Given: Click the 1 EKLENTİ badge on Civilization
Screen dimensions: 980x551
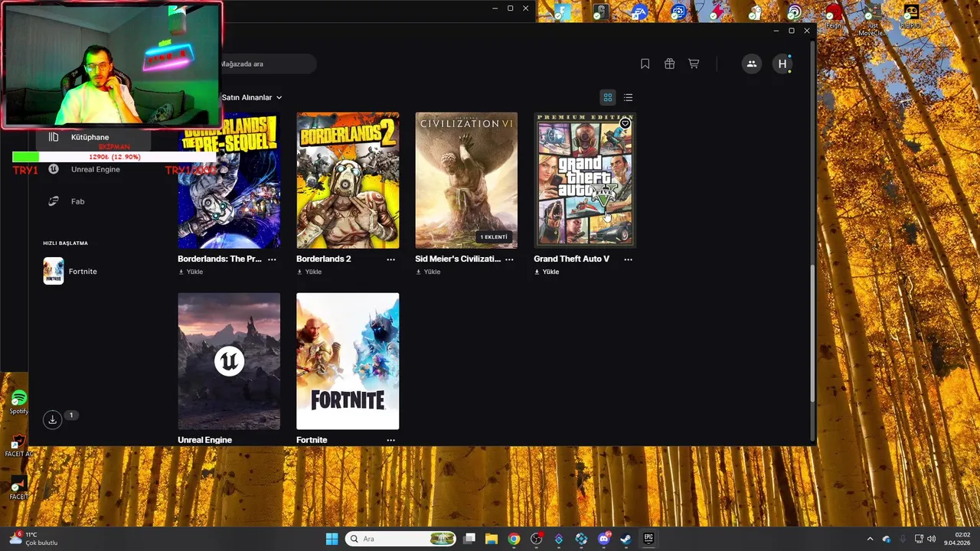Looking at the screenshot, I should point(494,237).
